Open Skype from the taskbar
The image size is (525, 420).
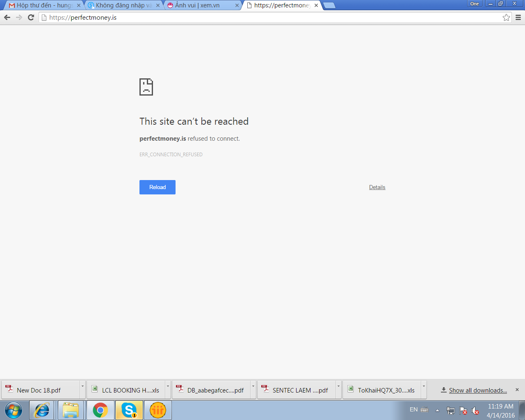(x=129, y=410)
